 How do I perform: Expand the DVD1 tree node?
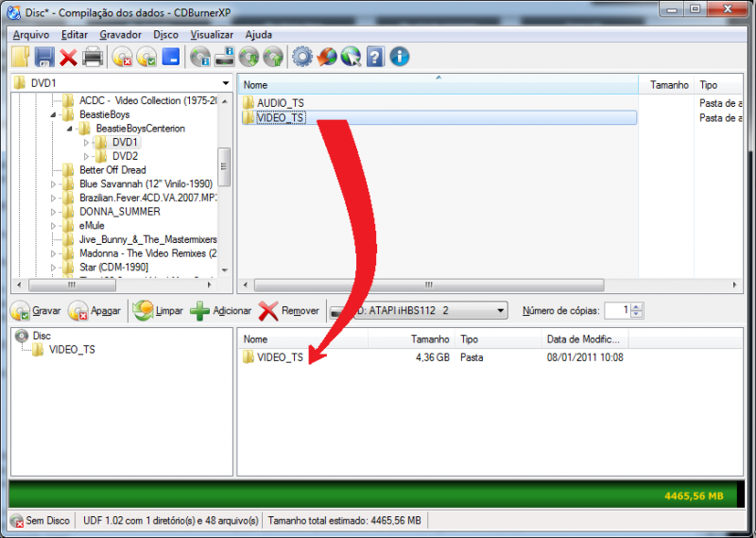pos(86,143)
